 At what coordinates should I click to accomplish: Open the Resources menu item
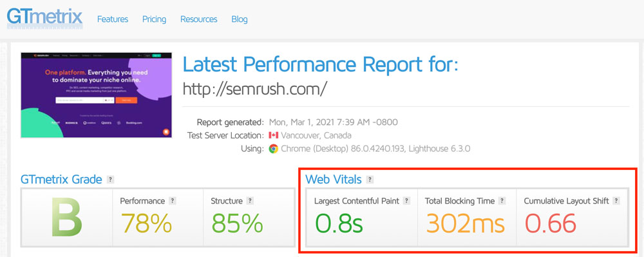click(199, 19)
